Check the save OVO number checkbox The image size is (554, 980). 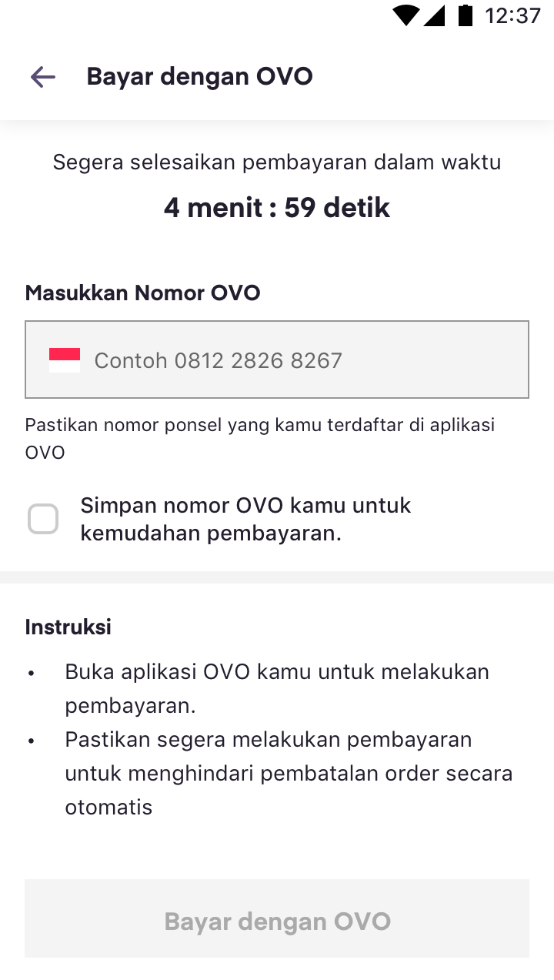(43, 519)
